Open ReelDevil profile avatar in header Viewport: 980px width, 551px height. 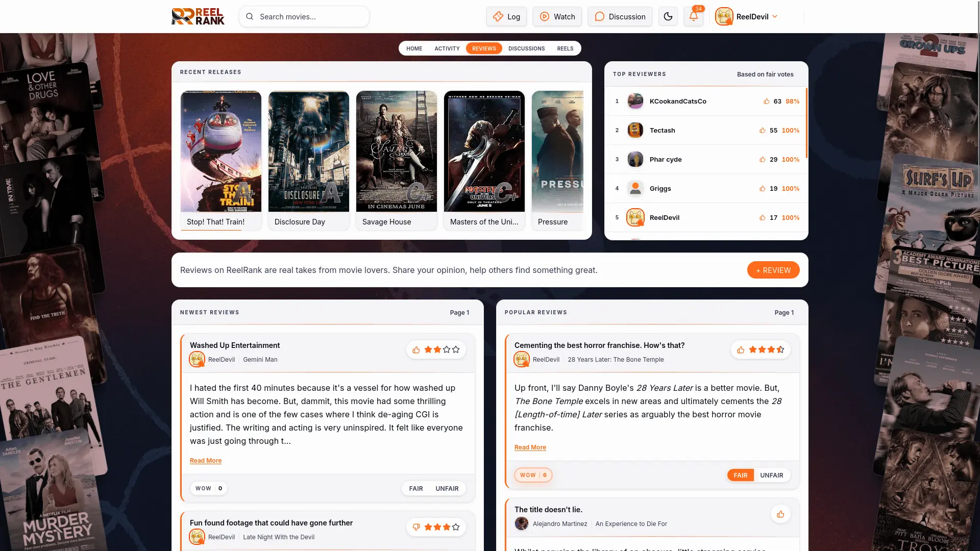pyautogui.click(x=724, y=16)
